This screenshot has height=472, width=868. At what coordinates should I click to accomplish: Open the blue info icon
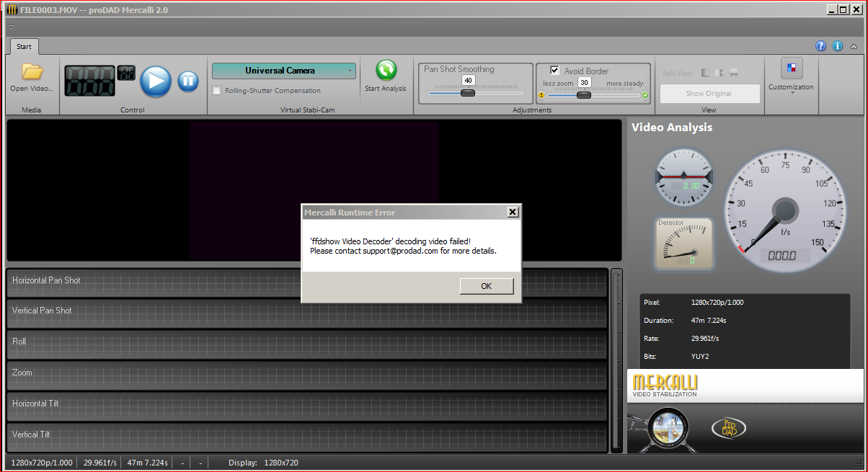pos(837,46)
